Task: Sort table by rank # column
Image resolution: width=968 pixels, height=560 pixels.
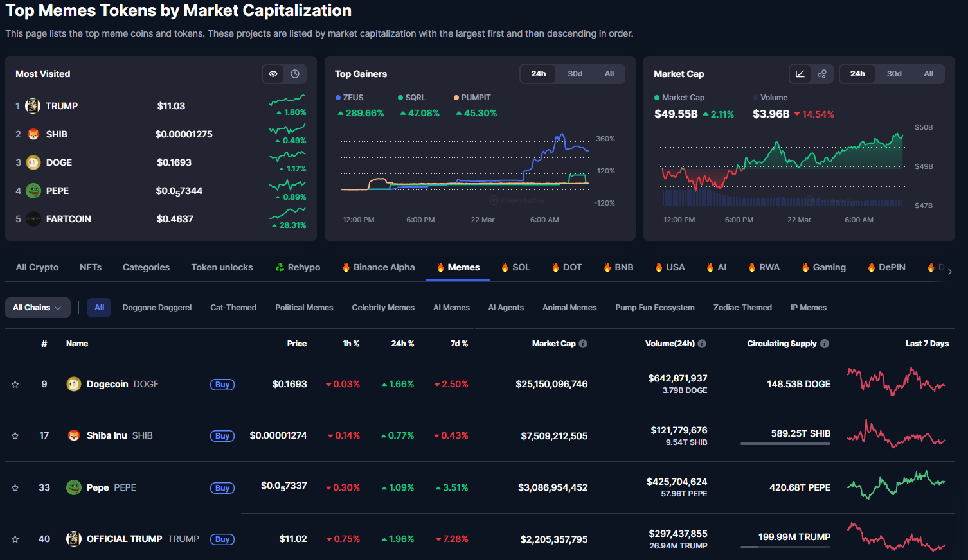Action: click(44, 344)
